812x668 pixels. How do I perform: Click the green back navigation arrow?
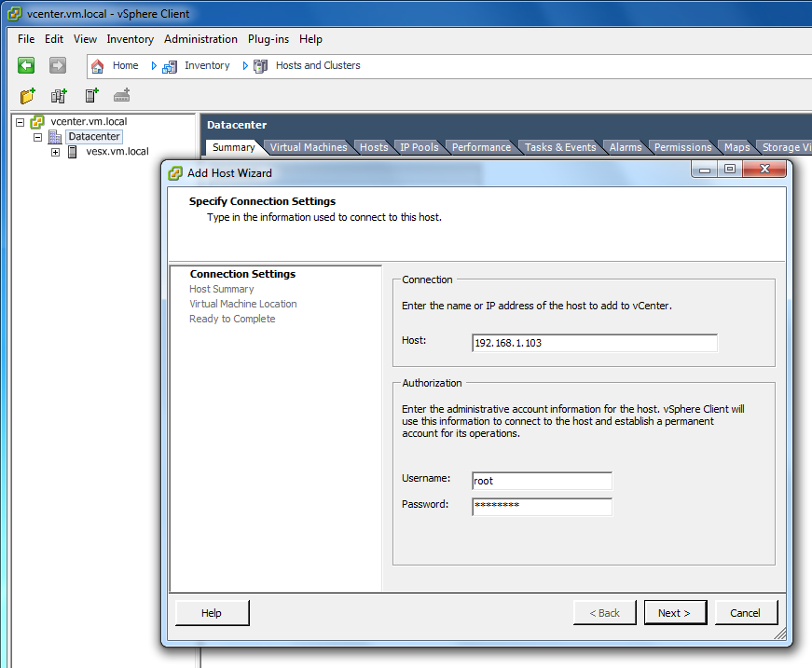click(26, 66)
